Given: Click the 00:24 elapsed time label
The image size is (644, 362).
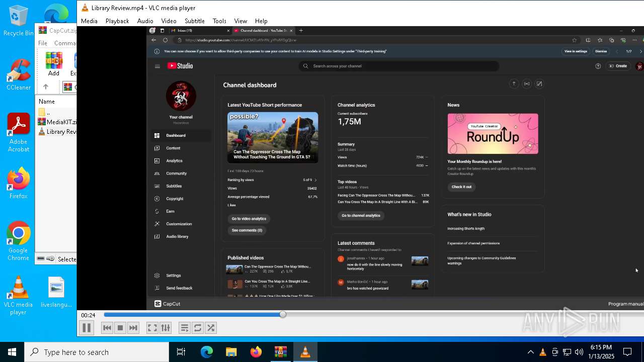Looking at the screenshot, I should coord(88,315).
